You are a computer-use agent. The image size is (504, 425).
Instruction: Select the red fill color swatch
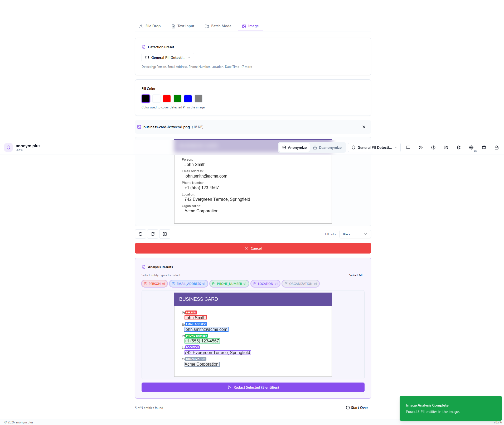pos(167,99)
